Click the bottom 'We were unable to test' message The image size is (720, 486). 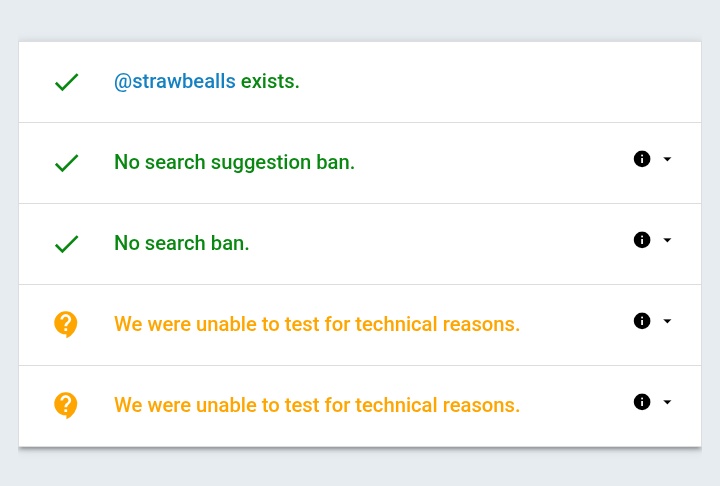(x=316, y=405)
